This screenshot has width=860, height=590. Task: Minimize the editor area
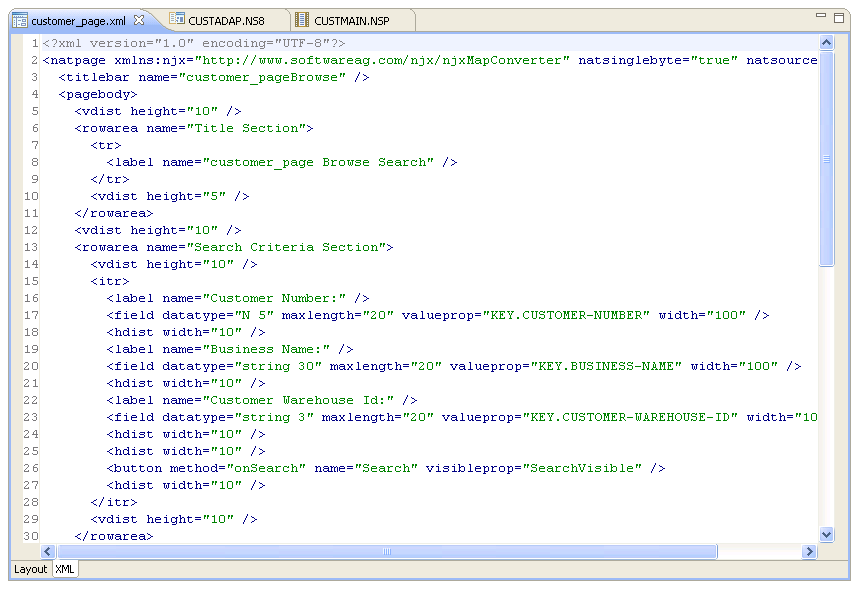point(819,17)
